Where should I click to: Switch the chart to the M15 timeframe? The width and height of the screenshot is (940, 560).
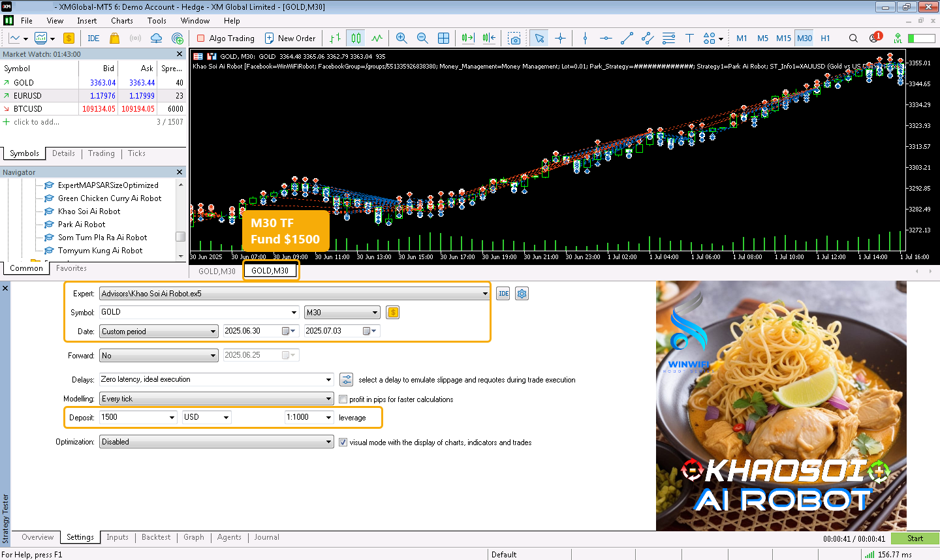click(x=783, y=39)
